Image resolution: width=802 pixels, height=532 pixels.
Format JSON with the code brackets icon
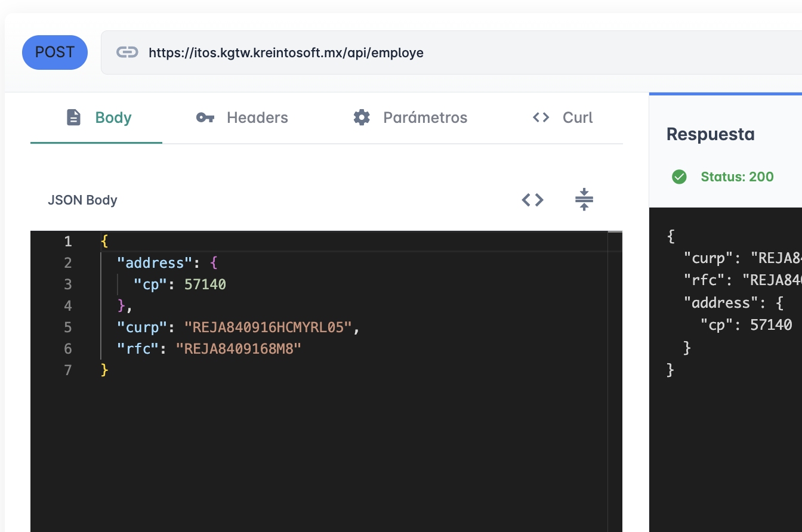click(x=532, y=200)
